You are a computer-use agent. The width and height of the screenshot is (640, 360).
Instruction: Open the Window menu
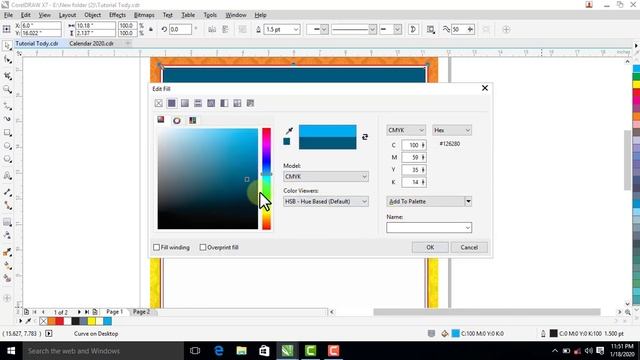click(236, 15)
